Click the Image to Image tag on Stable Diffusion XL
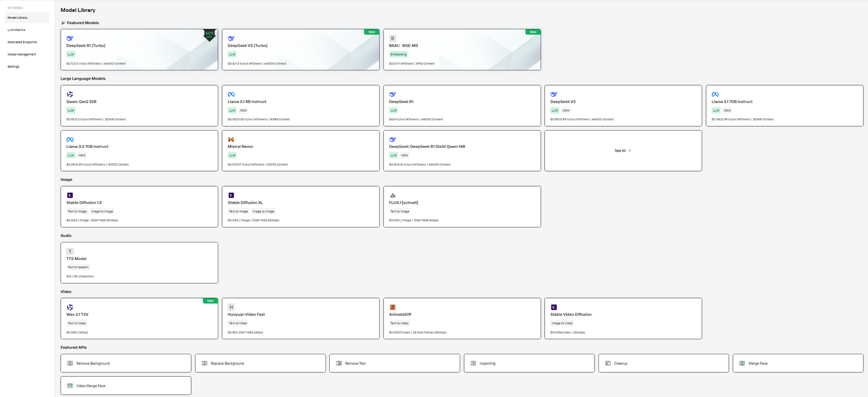The height and width of the screenshot is (397, 868). click(x=263, y=211)
